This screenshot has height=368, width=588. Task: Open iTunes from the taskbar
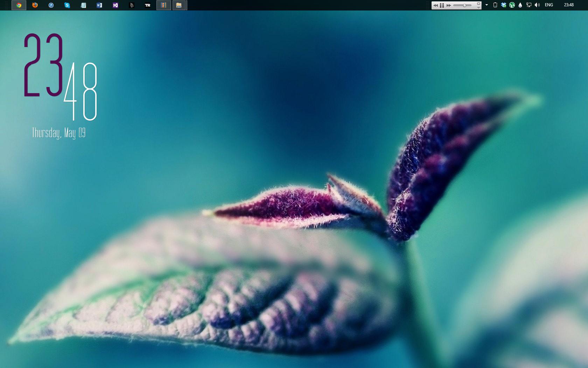(51, 5)
